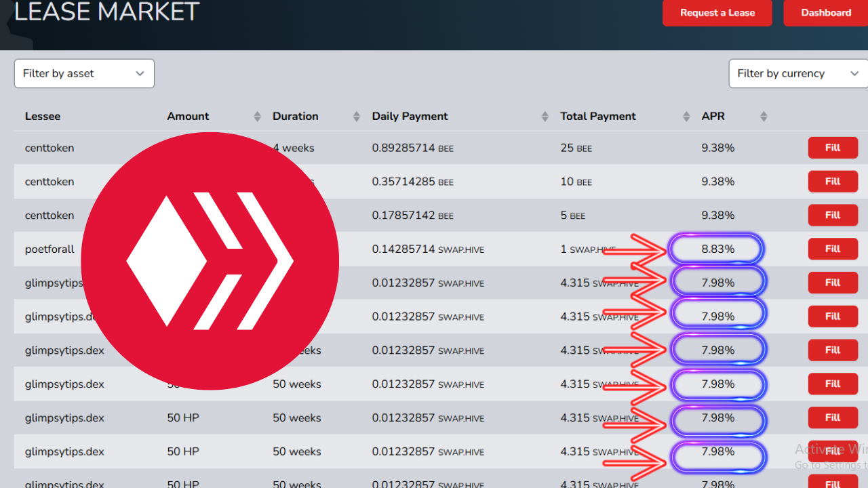Image resolution: width=868 pixels, height=488 pixels.
Task: Click the Request a Lease button
Action: pos(717,13)
